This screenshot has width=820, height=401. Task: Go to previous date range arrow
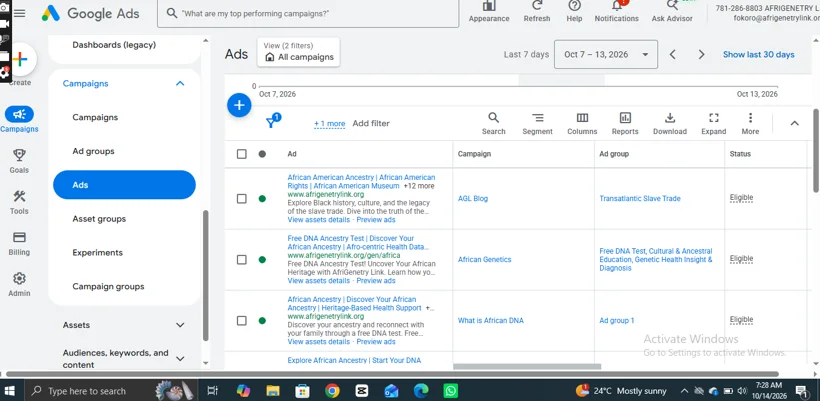673,54
